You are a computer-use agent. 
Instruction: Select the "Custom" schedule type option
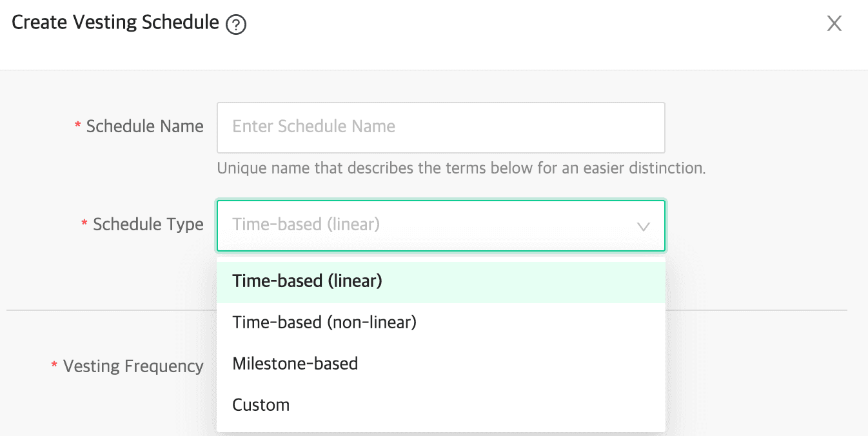(x=261, y=405)
